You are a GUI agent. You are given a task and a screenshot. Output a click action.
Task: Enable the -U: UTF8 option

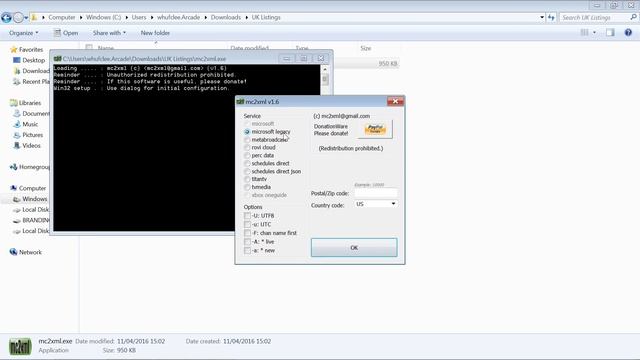coord(247,216)
